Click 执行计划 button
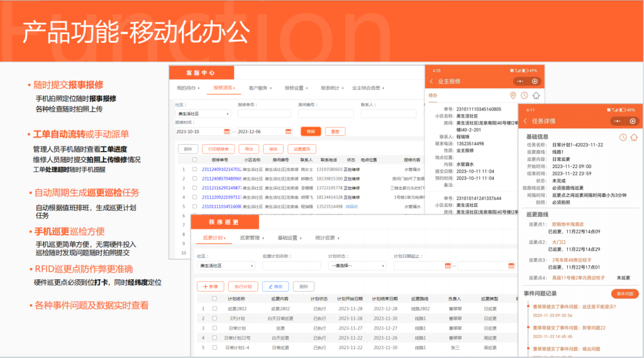The height and width of the screenshot is (358, 644). click(243, 286)
